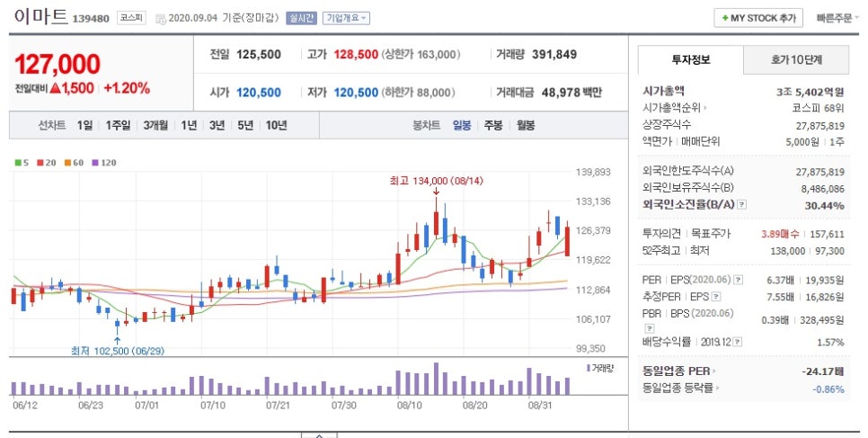
Task: Open the 동일업종 등락률 arrow link
Action: (717, 389)
